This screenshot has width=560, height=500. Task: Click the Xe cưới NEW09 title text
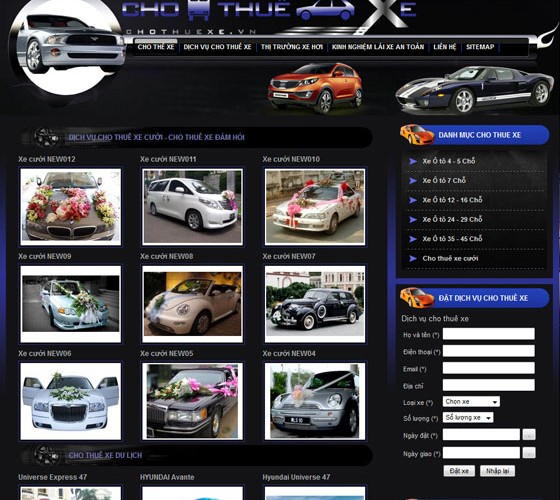45,256
